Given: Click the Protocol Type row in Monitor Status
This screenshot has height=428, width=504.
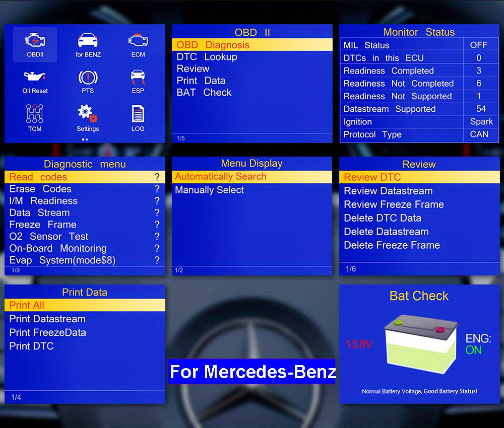Looking at the screenshot, I should 419,134.
